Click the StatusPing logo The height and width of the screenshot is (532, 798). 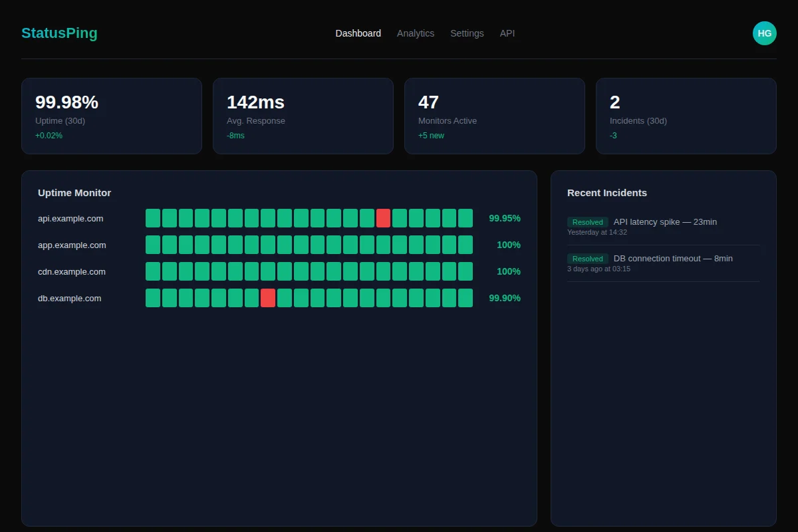(x=59, y=33)
